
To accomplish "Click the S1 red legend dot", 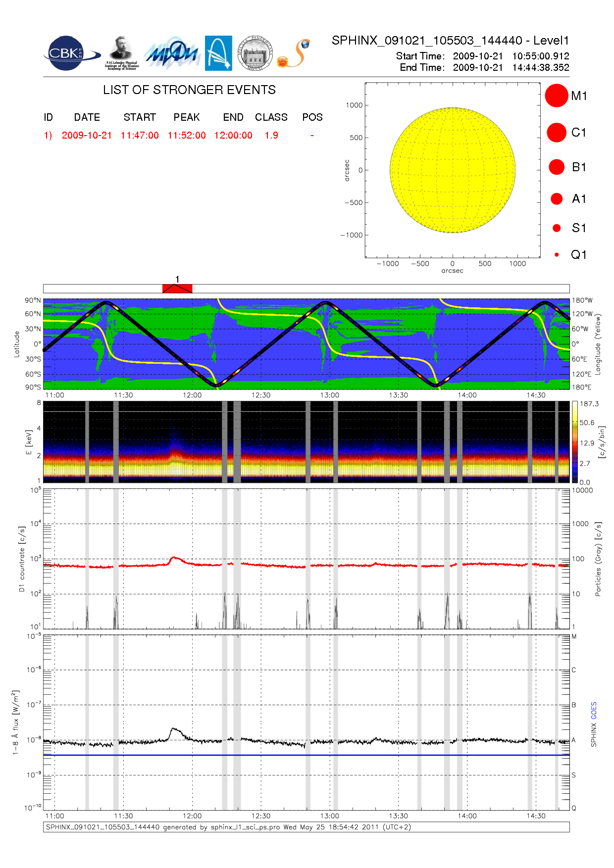I will [557, 228].
